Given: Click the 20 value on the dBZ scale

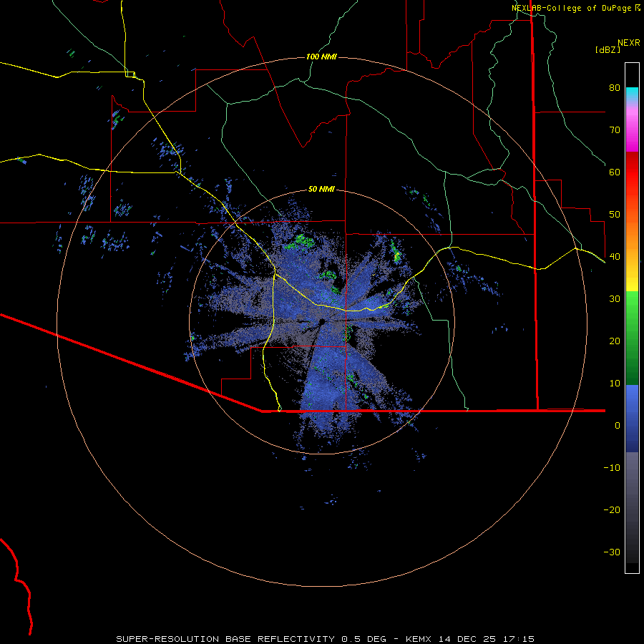Looking at the screenshot, I should tap(615, 341).
